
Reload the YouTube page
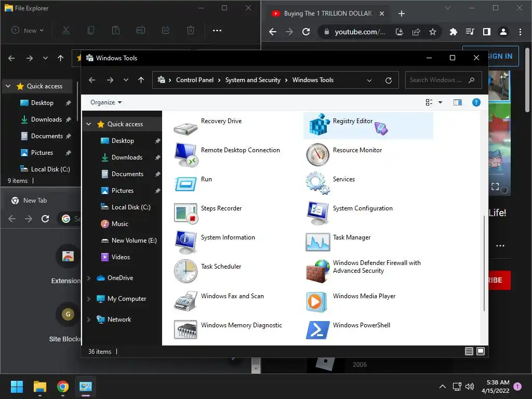pyautogui.click(x=306, y=32)
